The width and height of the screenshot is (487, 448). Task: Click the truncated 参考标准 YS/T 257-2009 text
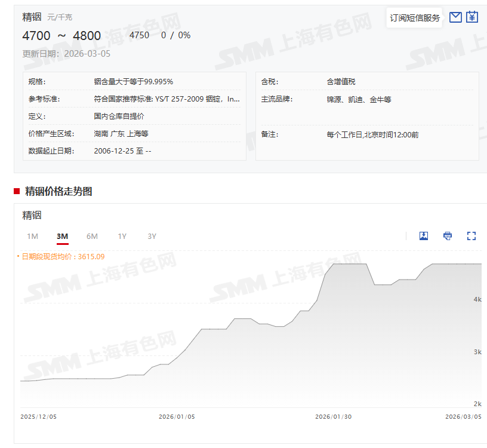pos(167,99)
